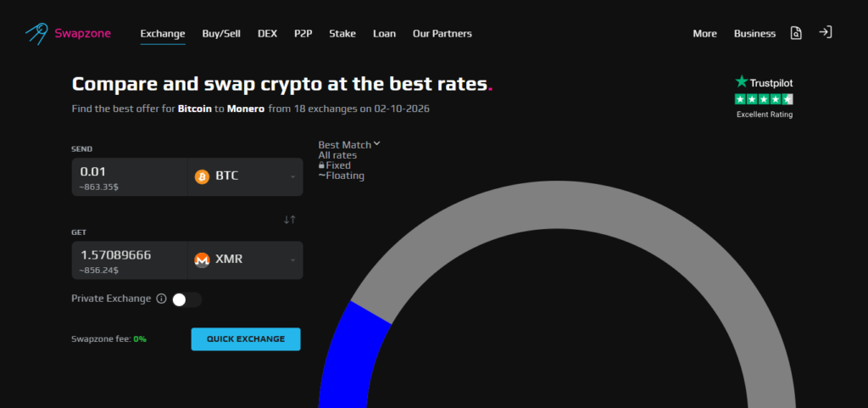
Task: Click the Monero word in the subtitle
Action: 246,109
